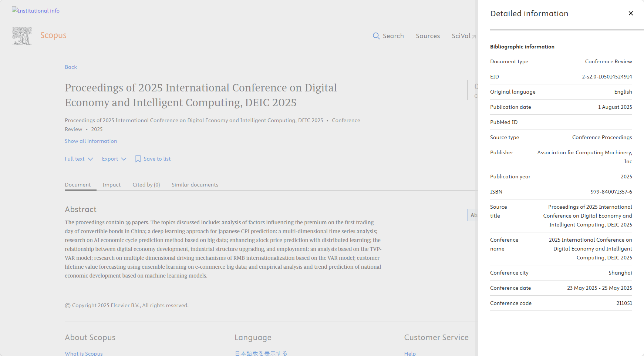Click Help under Customer Service
This screenshot has width=644, height=356.
[x=410, y=353]
